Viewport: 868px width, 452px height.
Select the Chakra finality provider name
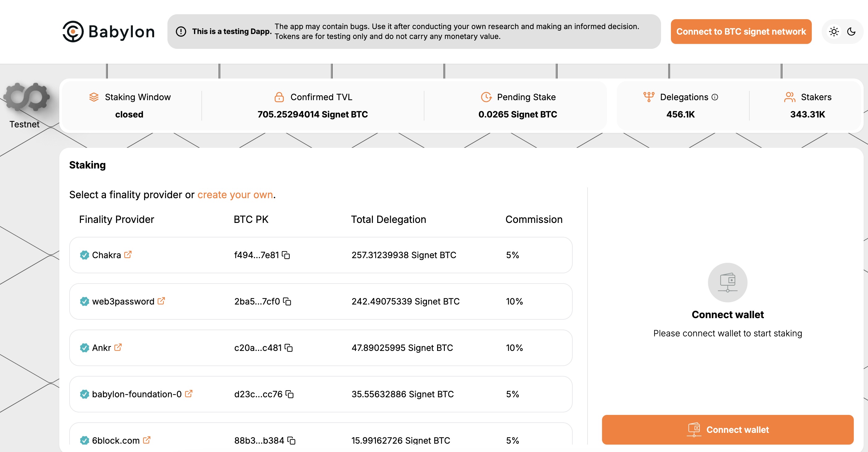(x=107, y=255)
